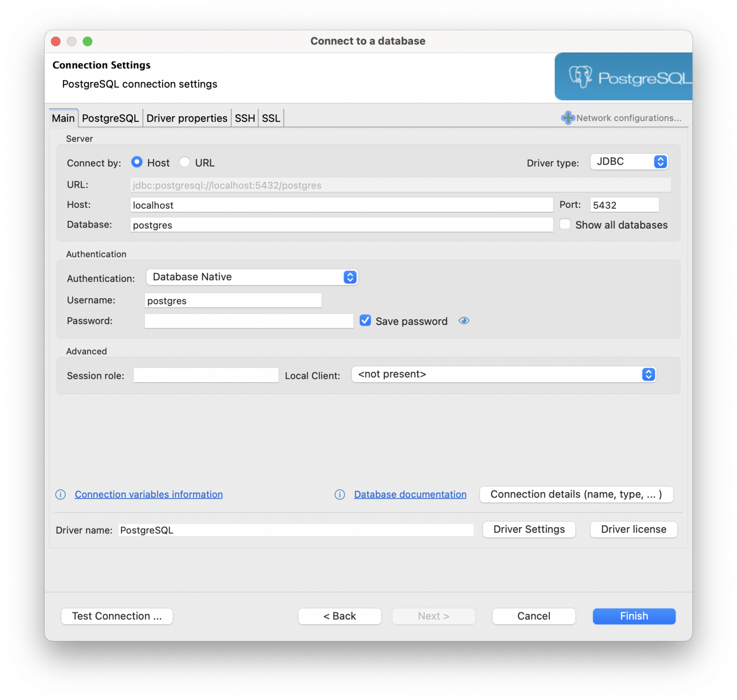
Task: Reveal the password using the eye icon
Action: point(464,321)
